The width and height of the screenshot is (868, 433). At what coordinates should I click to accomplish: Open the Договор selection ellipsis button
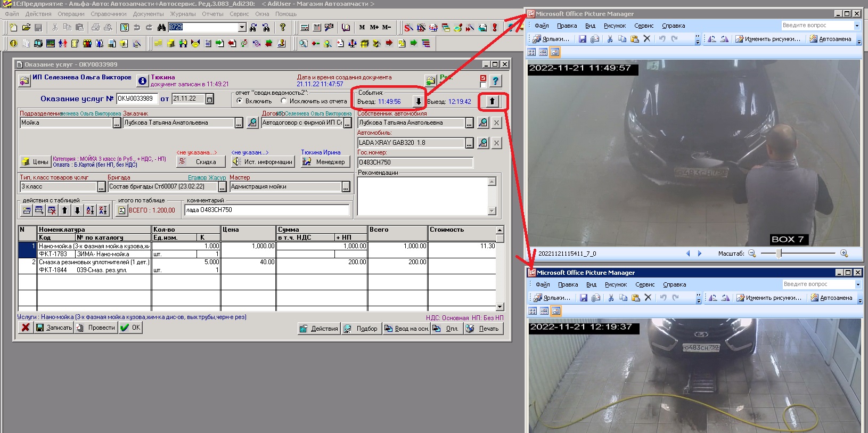click(x=348, y=123)
